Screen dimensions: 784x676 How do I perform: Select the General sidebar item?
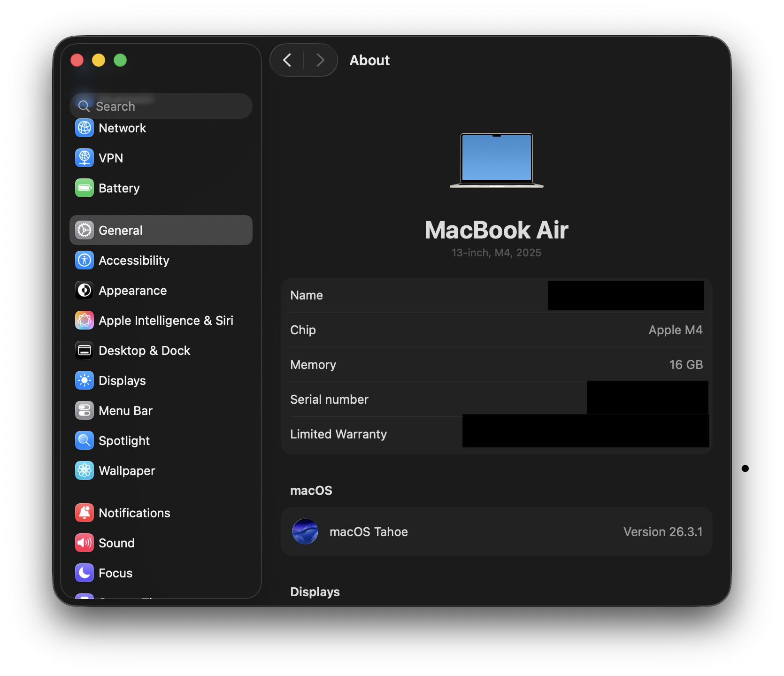pos(161,230)
